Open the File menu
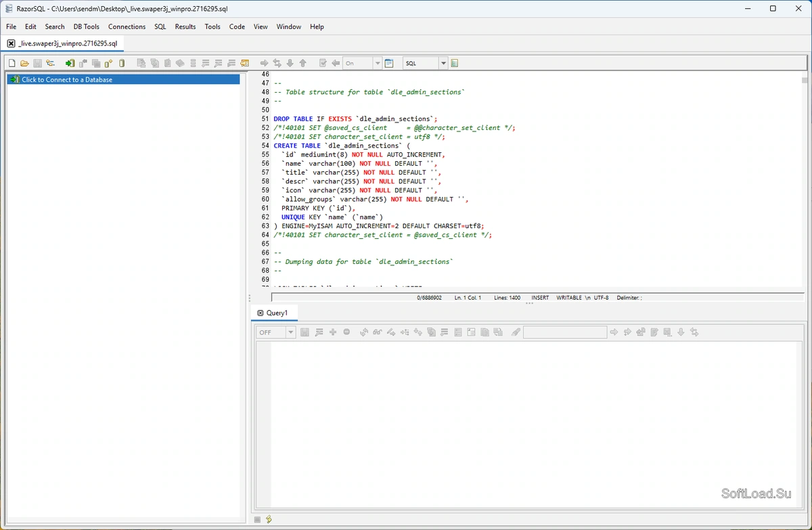This screenshot has width=812, height=530. [12, 27]
